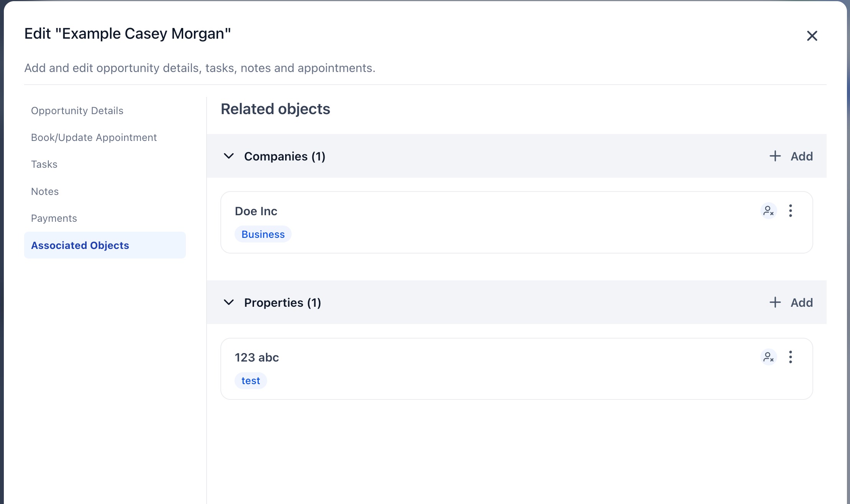The image size is (850, 504).
Task: Open the three-dot menu for Doe Inc
Action: pos(790,211)
